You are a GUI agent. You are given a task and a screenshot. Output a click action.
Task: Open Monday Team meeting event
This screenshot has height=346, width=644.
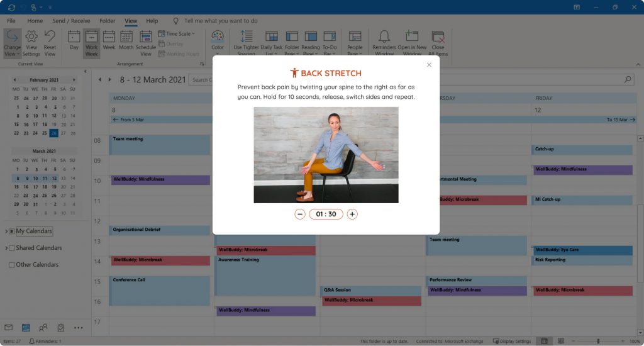pyautogui.click(x=160, y=145)
